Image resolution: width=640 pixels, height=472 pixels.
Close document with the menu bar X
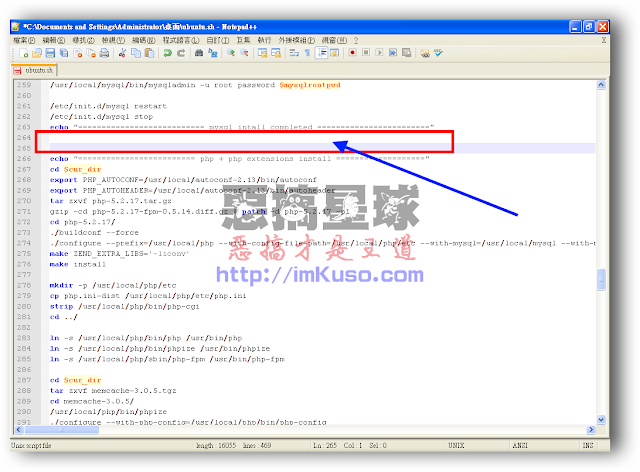(604, 40)
